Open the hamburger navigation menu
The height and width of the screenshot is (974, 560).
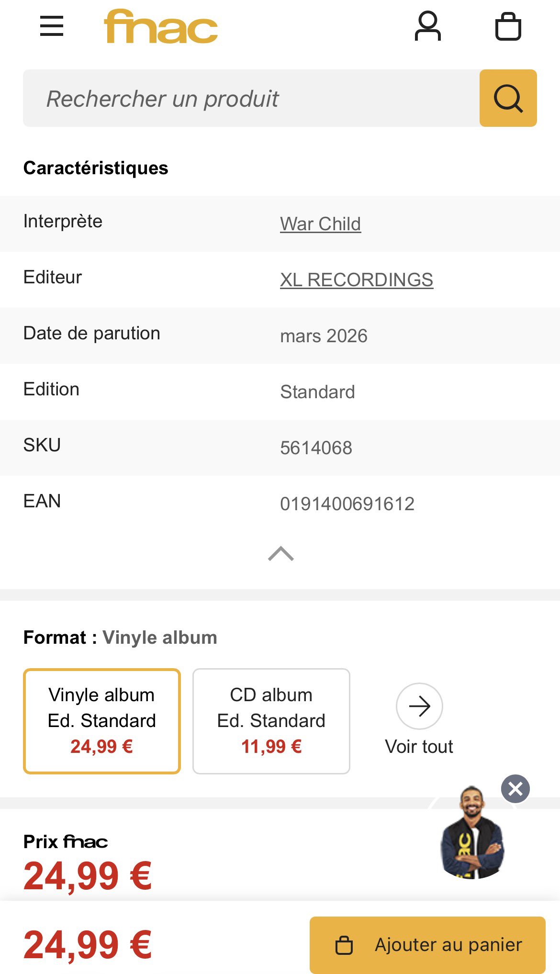(x=52, y=26)
